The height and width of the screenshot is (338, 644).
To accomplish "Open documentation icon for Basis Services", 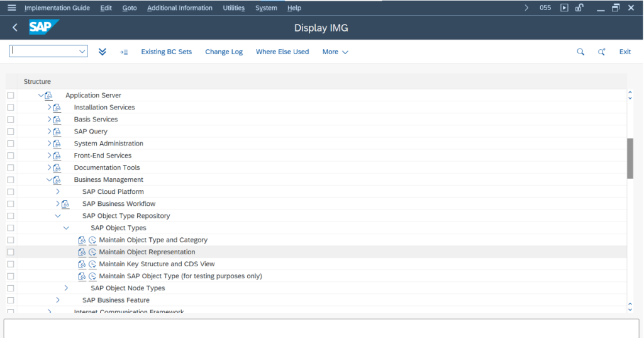I will (x=57, y=119).
